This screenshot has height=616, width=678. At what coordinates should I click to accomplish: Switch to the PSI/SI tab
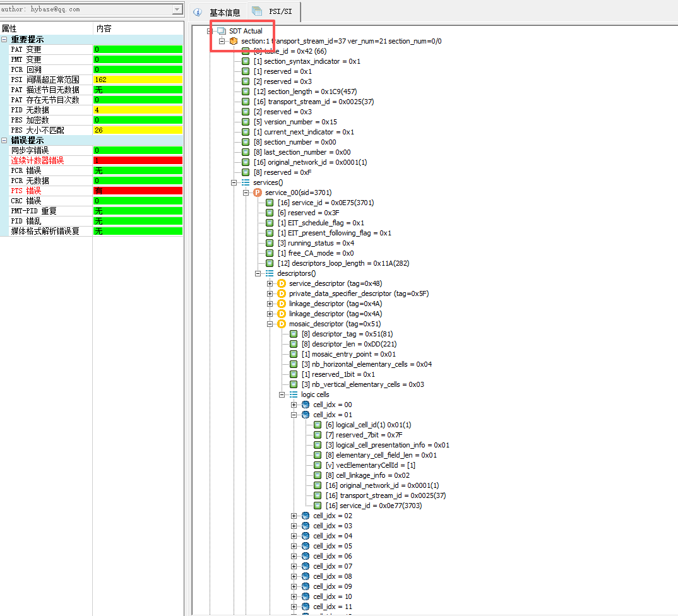273,11
